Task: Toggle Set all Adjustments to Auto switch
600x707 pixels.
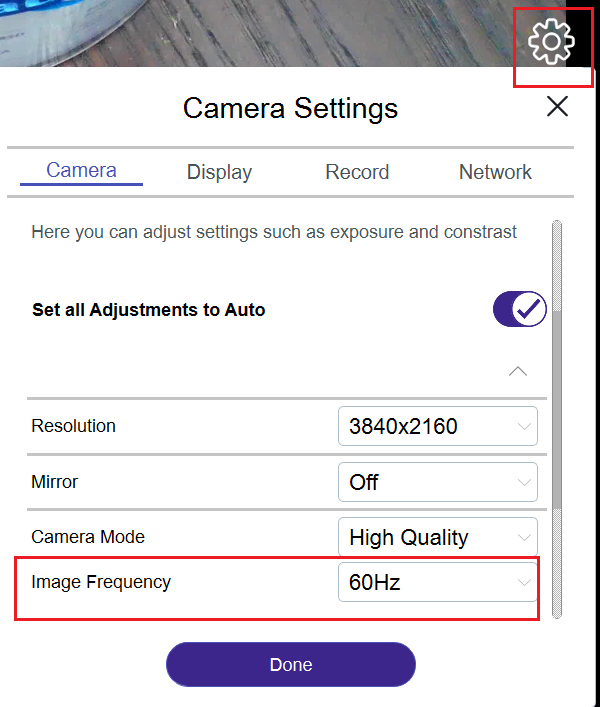Action: pyautogui.click(x=519, y=310)
